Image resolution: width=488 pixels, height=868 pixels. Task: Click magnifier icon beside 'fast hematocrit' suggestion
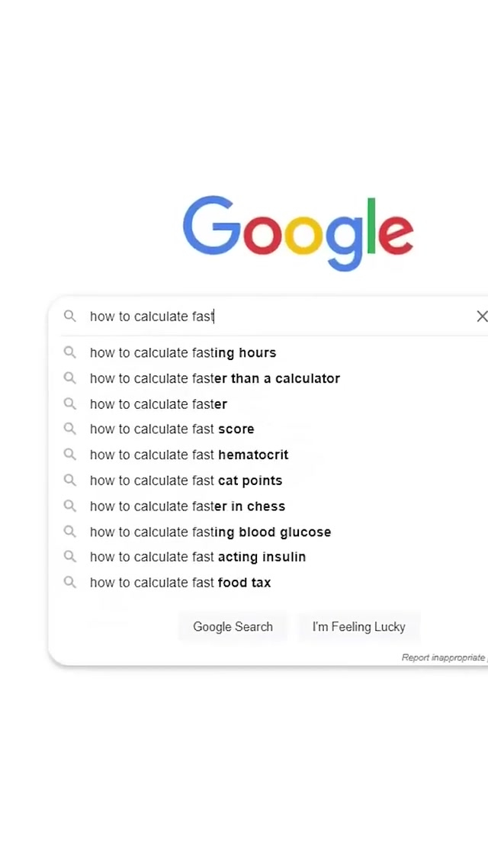pyautogui.click(x=70, y=455)
